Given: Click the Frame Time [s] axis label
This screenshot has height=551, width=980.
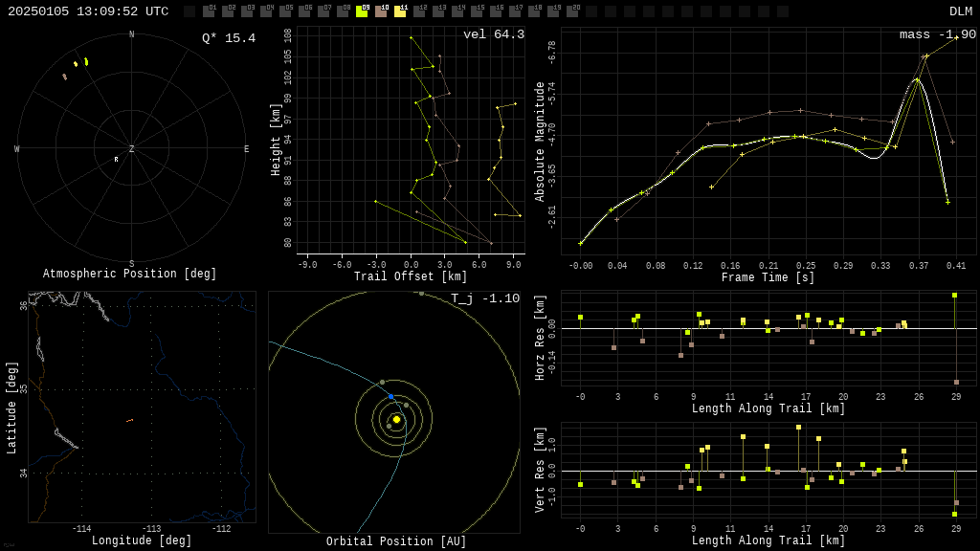Looking at the screenshot, I should click(768, 277).
